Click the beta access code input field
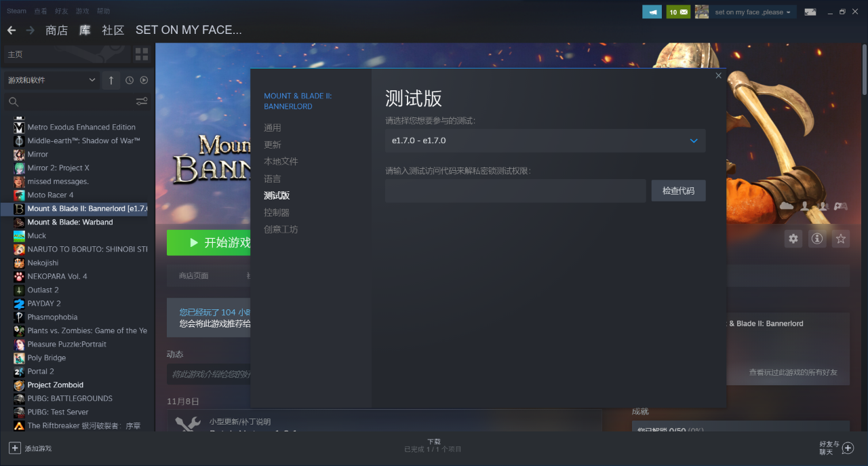The image size is (868, 466). point(515,191)
